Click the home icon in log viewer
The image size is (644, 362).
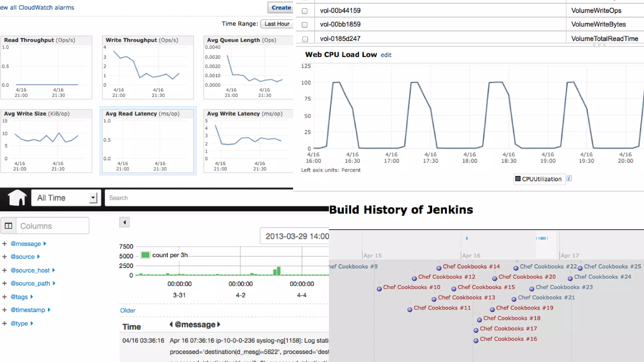click(17, 198)
